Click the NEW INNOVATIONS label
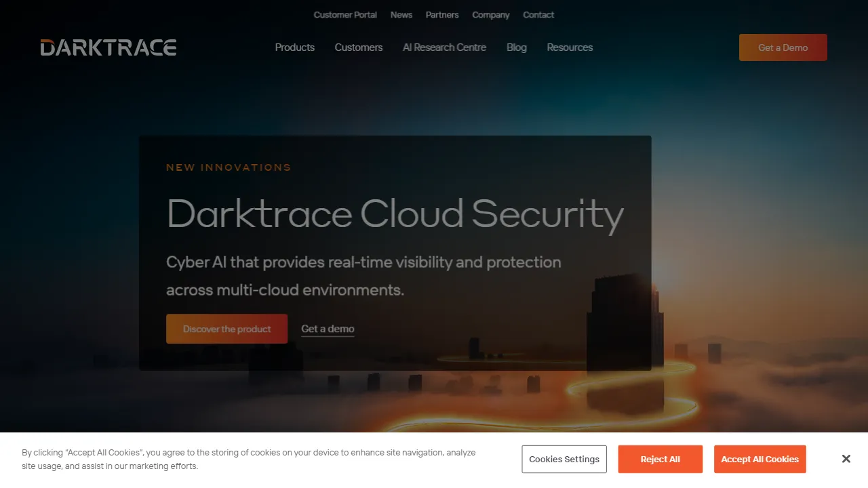The height and width of the screenshot is (488, 868). [x=229, y=167]
